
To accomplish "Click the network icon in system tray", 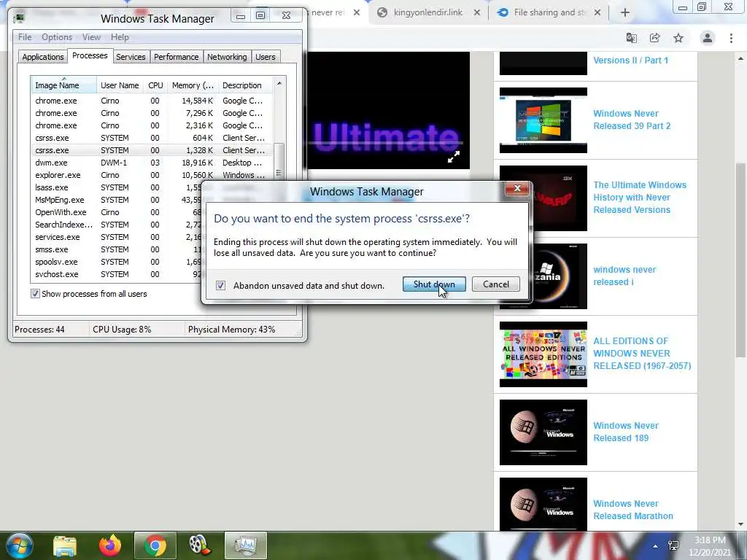I will pos(673,545).
